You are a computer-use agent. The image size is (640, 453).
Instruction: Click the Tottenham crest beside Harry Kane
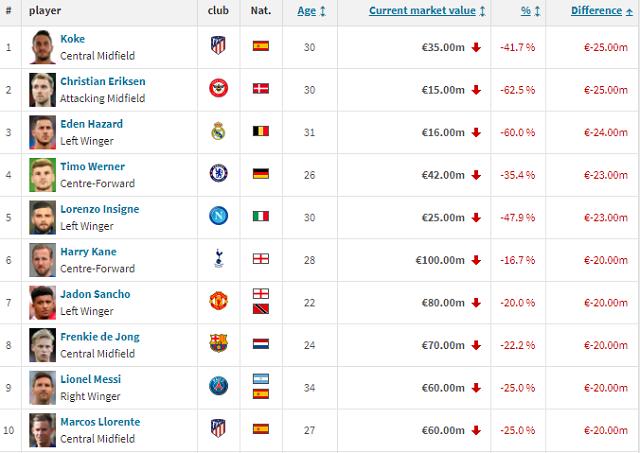pos(219,258)
